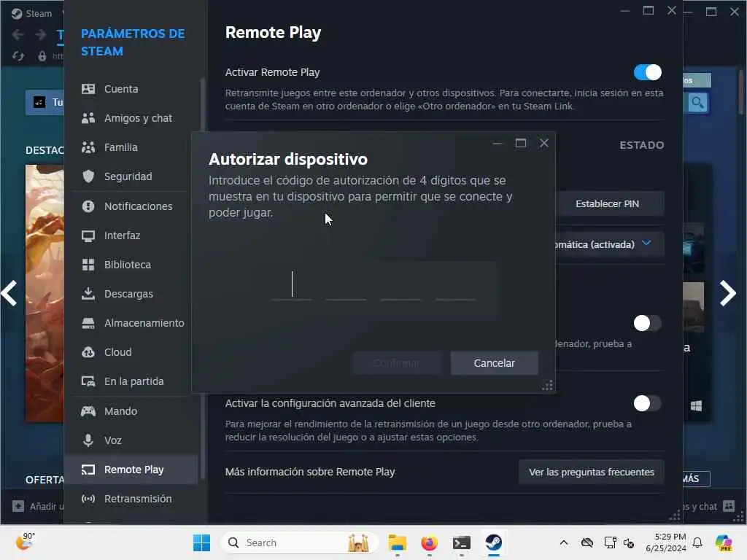Click the Notificaciones alert icon
This screenshot has height=560, width=747.
pyautogui.click(x=88, y=206)
